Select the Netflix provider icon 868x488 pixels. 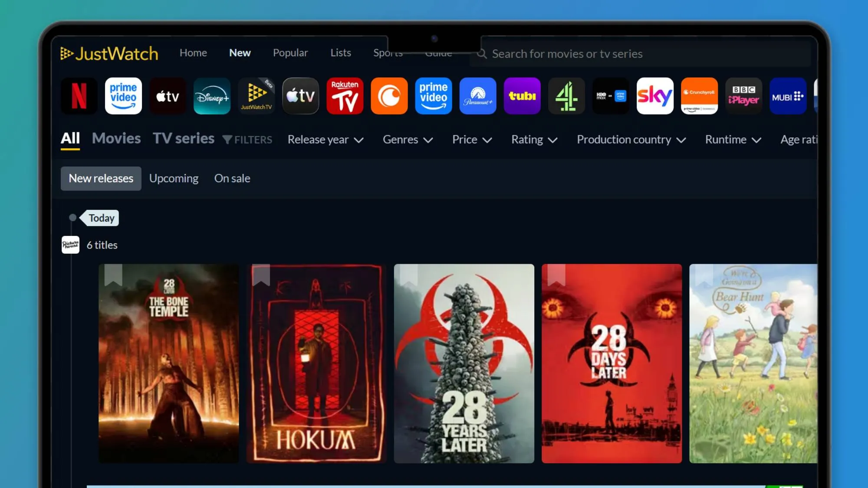coord(79,96)
